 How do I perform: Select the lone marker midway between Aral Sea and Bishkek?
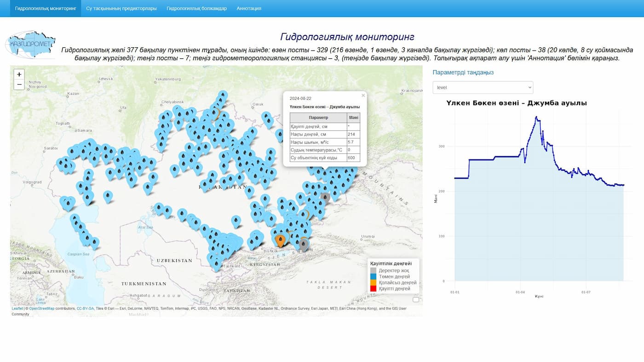coord(236,221)
